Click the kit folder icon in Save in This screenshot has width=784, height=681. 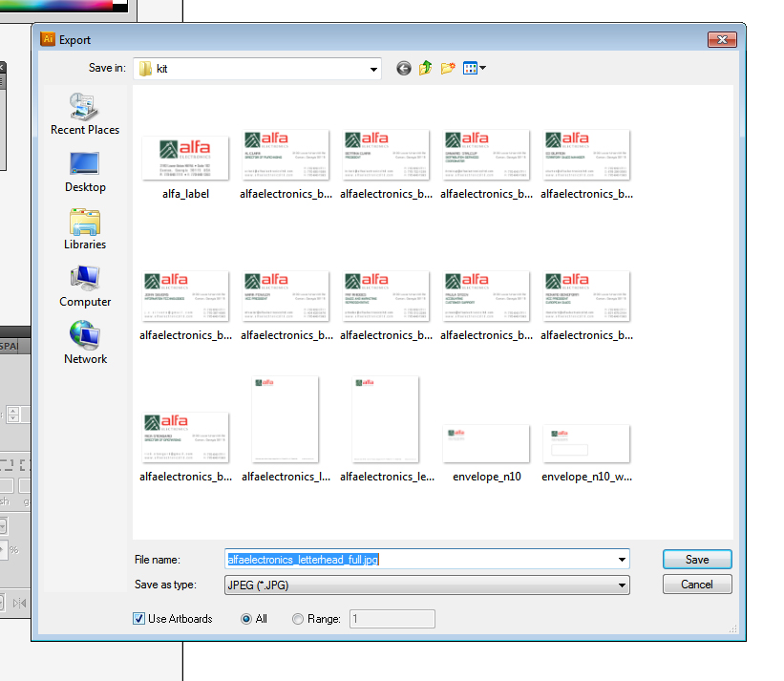click(x=145, y=69)
